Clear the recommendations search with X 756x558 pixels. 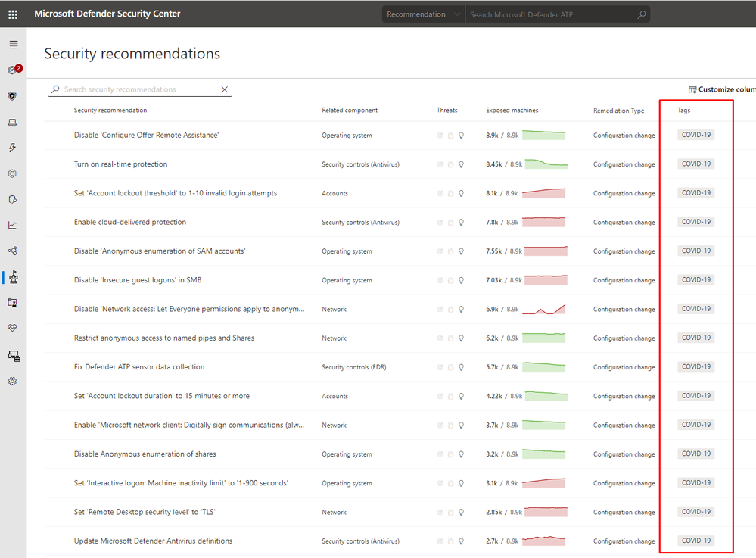pyautogui.click(x=224, y=89)
